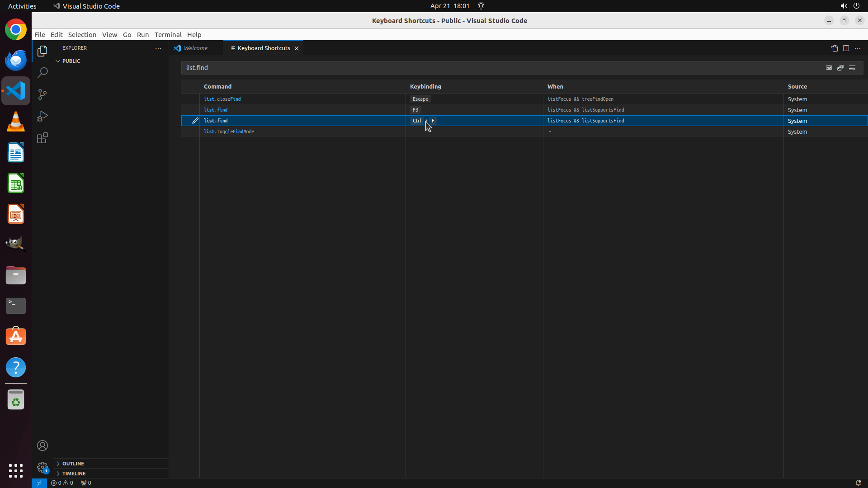Screen dimensions: 868x488
Task: Switch to the Welcome tab
Action: pyautogui.click(x=195, y=48)
